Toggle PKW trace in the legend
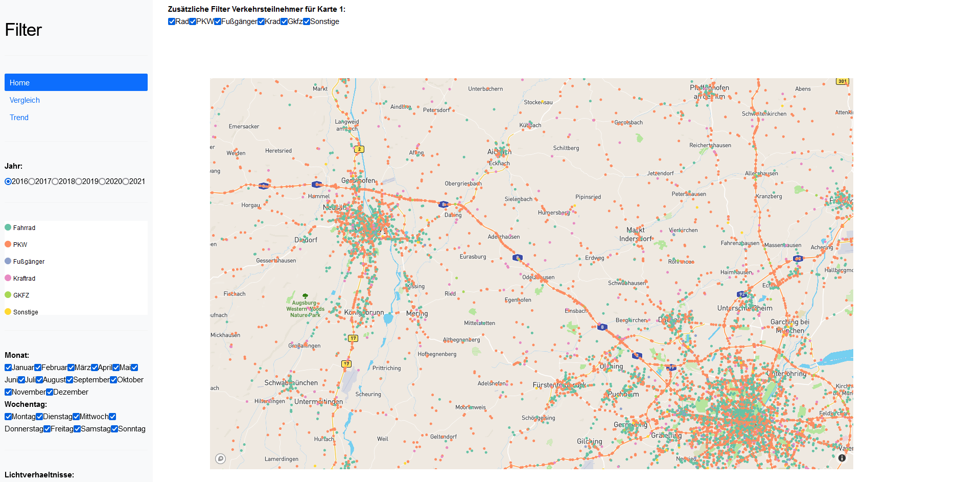This screenshot has width=980, height=482. click(16, 244)
